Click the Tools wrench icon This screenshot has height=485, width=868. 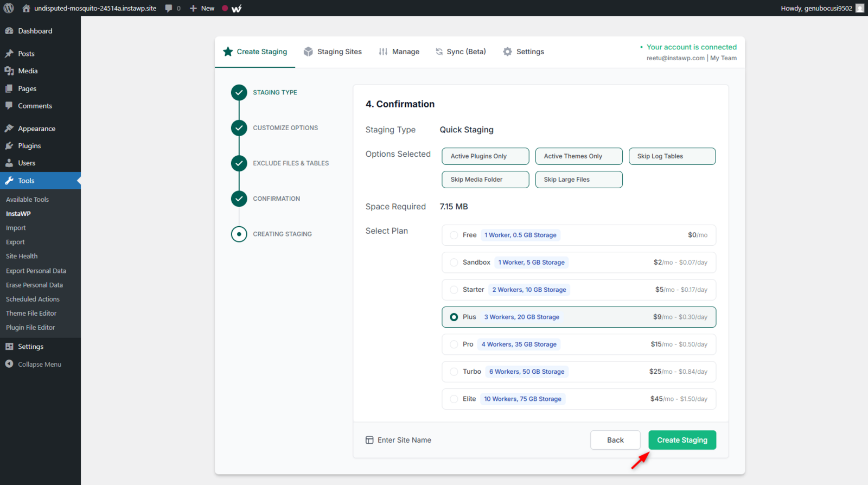point(9,181)
